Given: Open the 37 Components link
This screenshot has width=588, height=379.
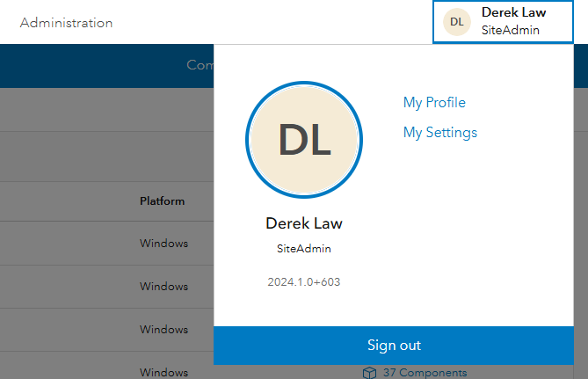Looking at the screenshot, I should 425,373.
